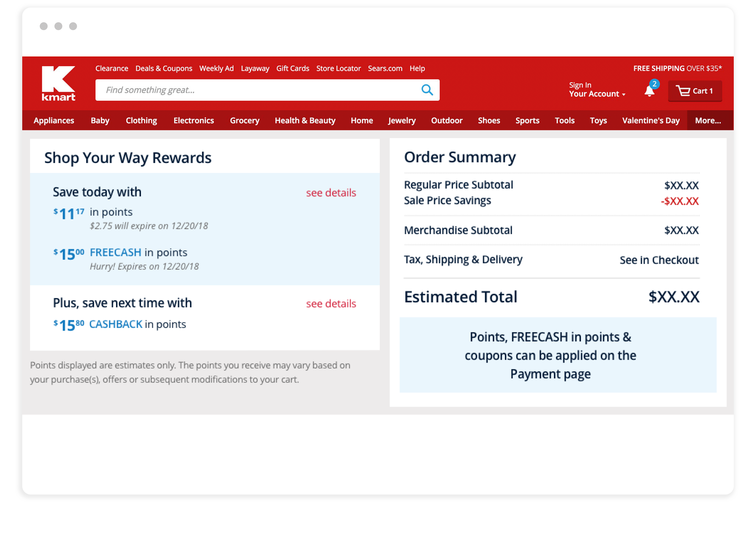
Task: Click see details for save next time
Action: 331,304
